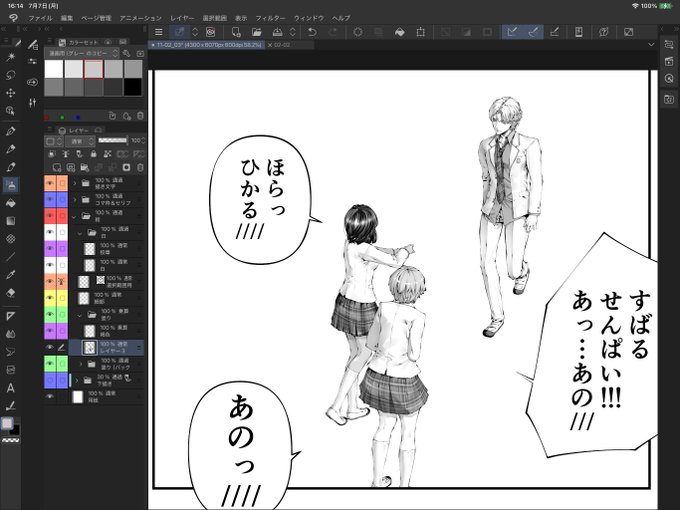
Task: Open the レイヤー menu
Action: tap(182, 18)
